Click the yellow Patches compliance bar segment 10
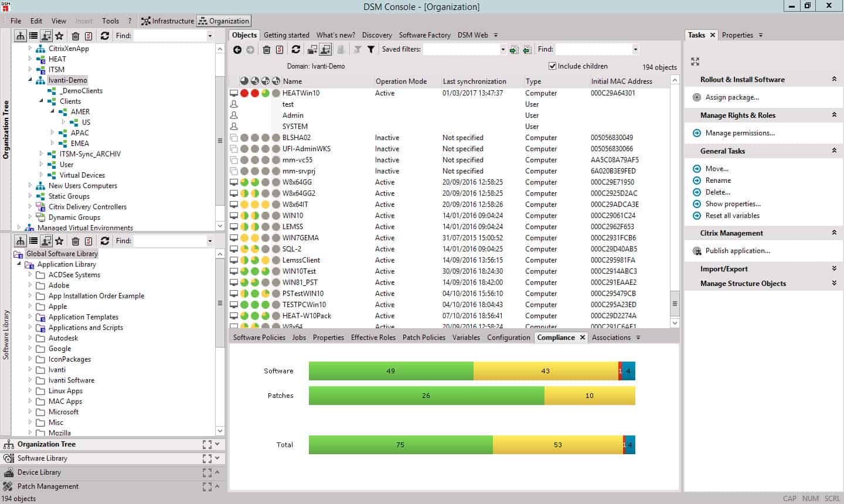Viewport: 844px width, 504px height. click(x=590, y=396)
